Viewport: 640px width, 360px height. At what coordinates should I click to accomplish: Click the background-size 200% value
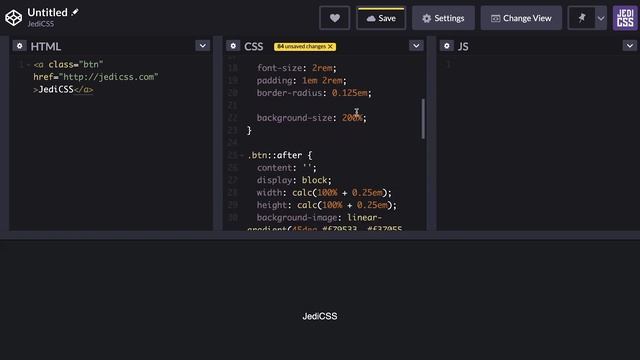point(352,118)
